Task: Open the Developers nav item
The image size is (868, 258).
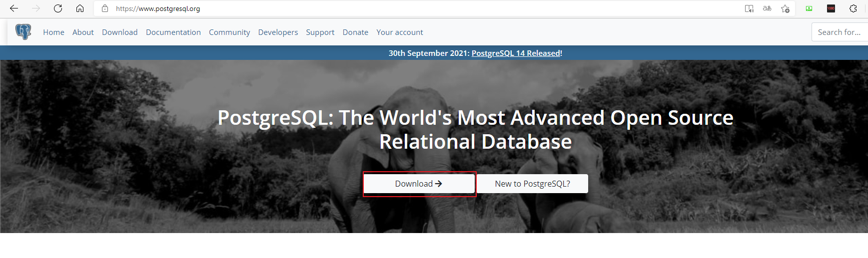Action: click(x=278, y=32)
